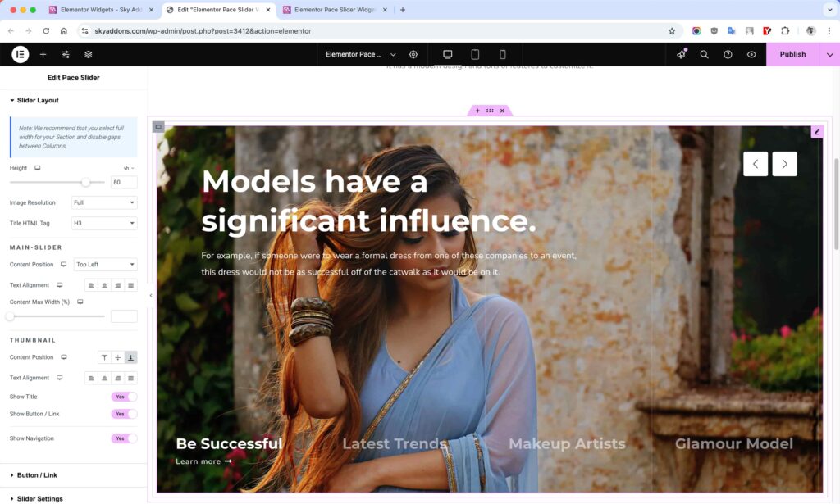This screenshot has height=504, width=840.
Task: Select the Makeup Artists thumbnail slide
Action: [x=567, y=444]
